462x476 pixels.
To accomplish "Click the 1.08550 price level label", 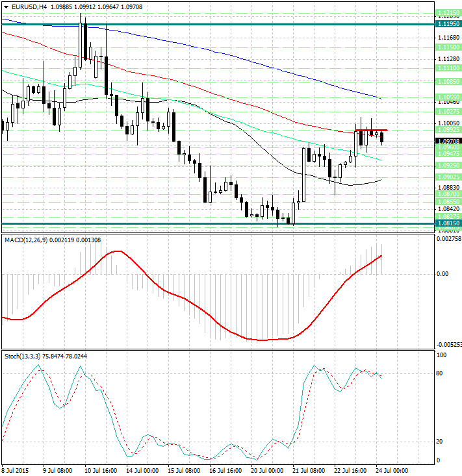I will click(448, 201).
